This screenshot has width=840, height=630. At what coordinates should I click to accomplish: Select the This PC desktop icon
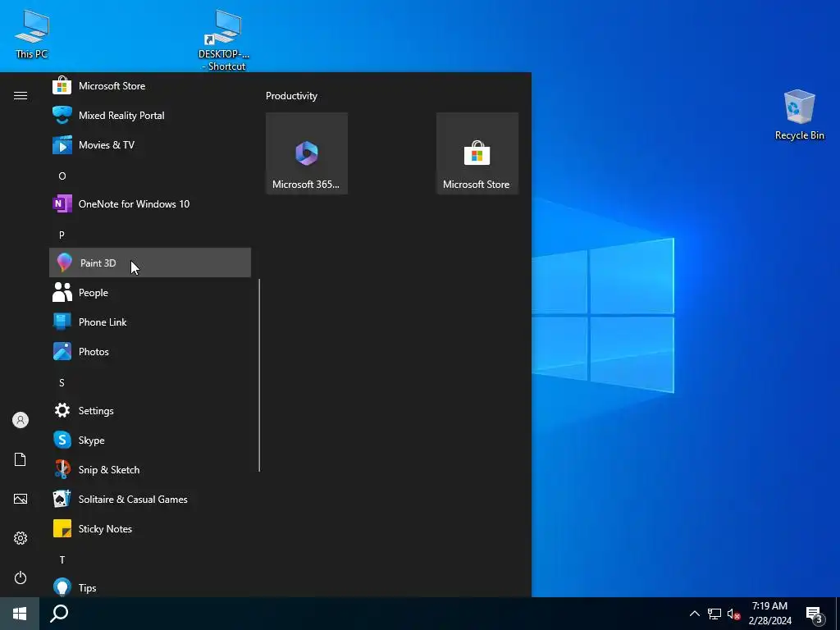(x=32, y=33)
